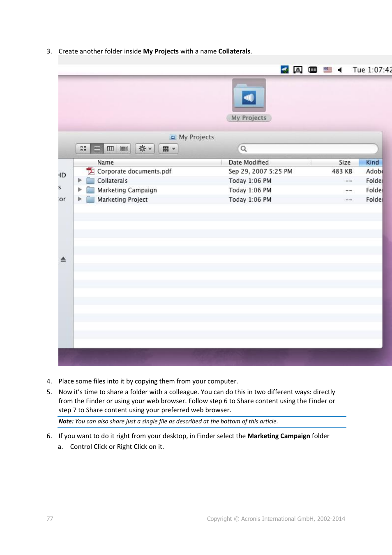Select the Marketing Project folder icon

tap(90, 200)
